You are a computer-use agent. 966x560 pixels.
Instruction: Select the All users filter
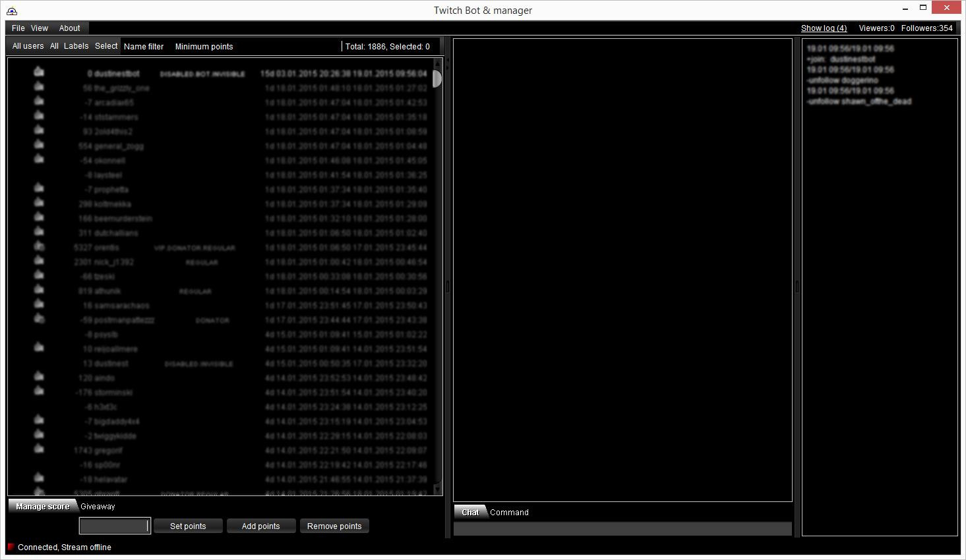coord(28,46)
